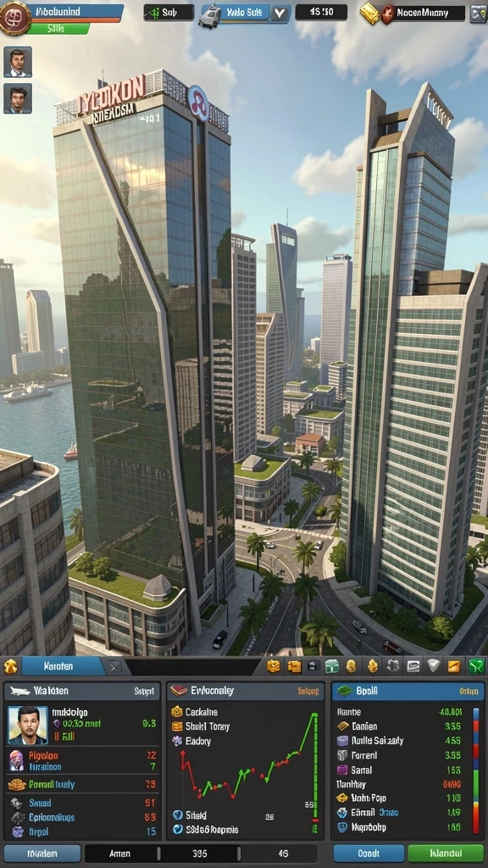This screenshot has width=488, height=868.
Task: Click the orange note icon in bottom toolbar
Action: click(x=454, y=666)
